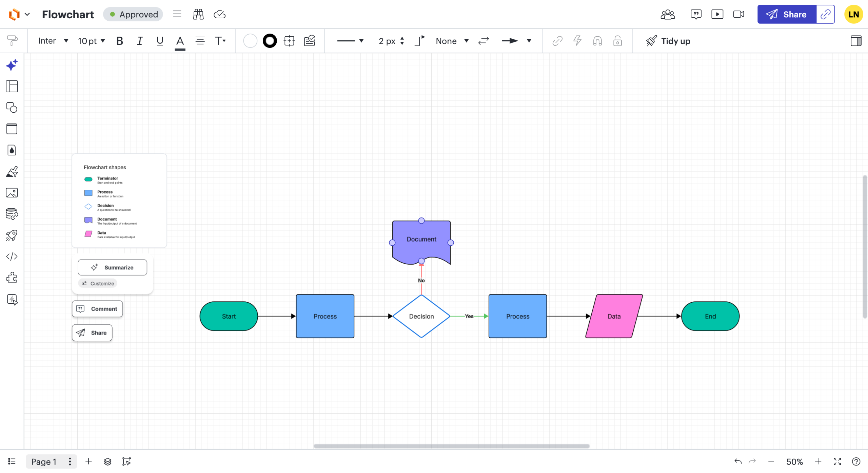Open the binoculars search icon
This screenshot has width=868, height=473.
coord(198,14)
